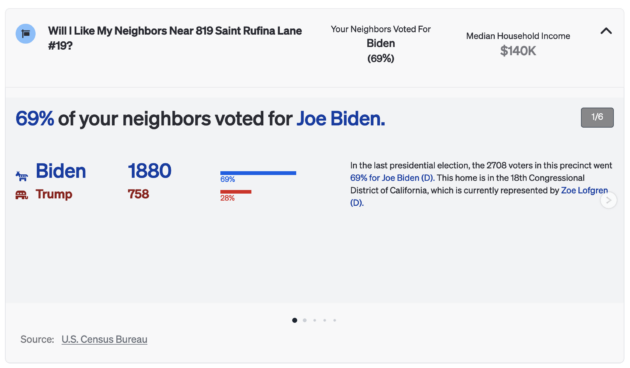Open the Zoe Lofgren (D) representative link
Image resolution: width=630 pixels, height=368 pixels.
tap(479, 196)
